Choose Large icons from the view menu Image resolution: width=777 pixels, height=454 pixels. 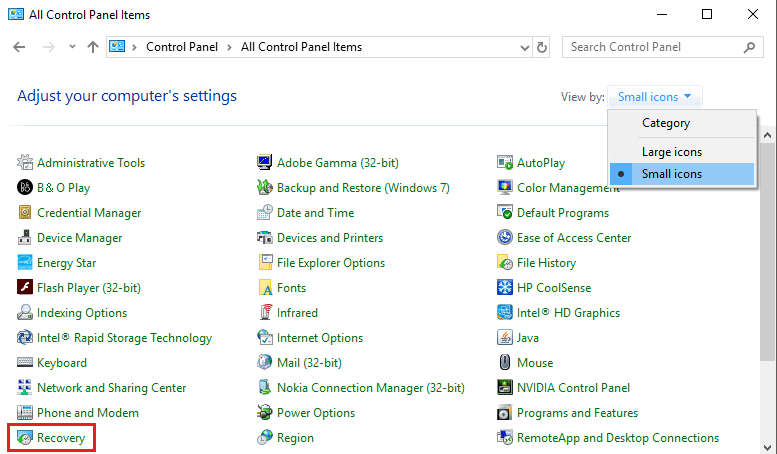[x=671, y=152]
